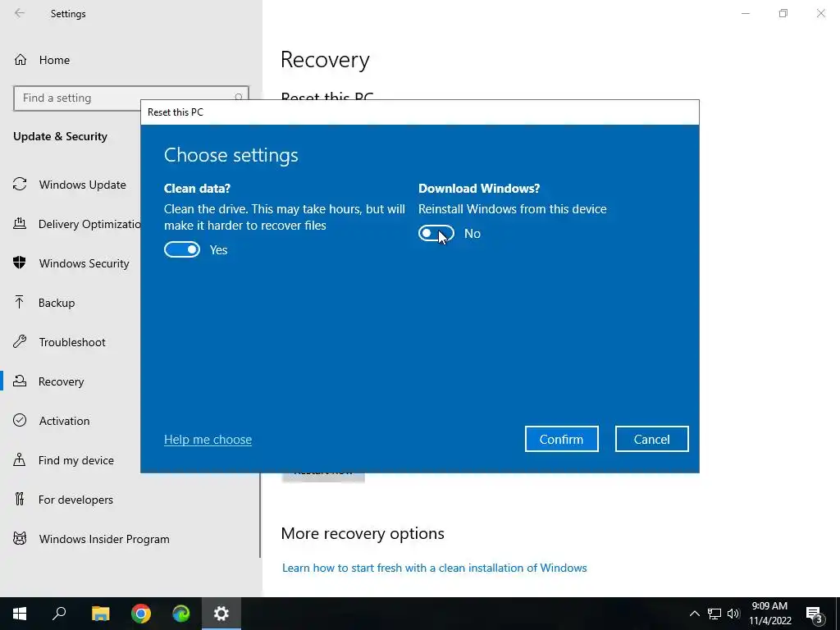Click the Settings gear on the taskbar

(x=221, y=614)
